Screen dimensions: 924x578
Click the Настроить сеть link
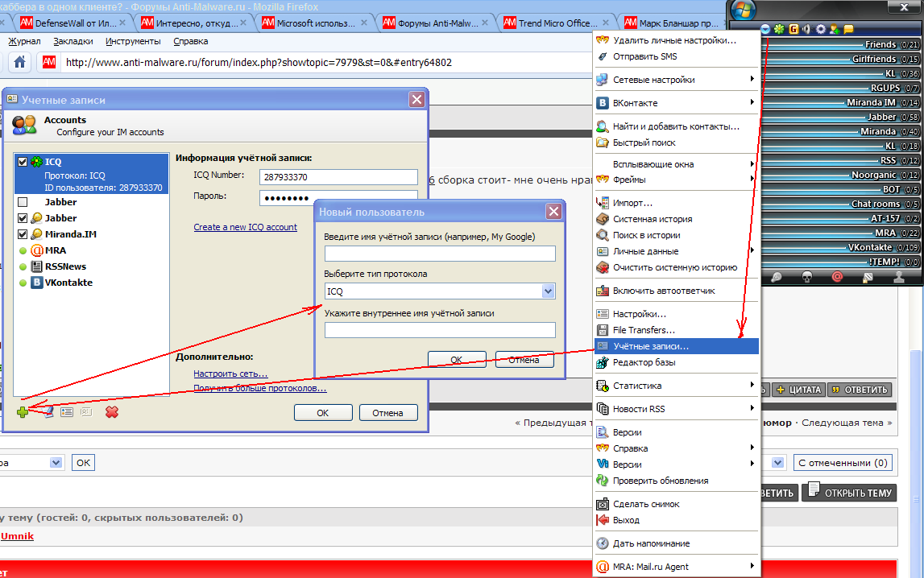[x=230, y=374]
